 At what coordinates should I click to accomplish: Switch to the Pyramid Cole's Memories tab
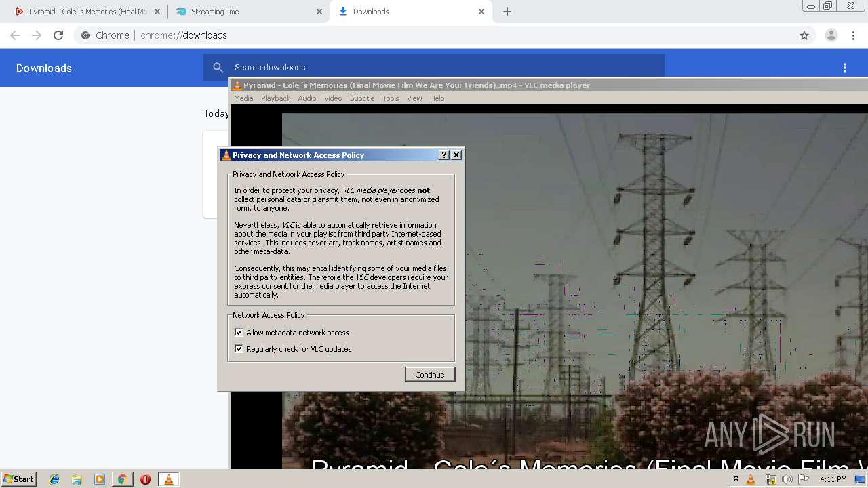(x=87, y=12)
